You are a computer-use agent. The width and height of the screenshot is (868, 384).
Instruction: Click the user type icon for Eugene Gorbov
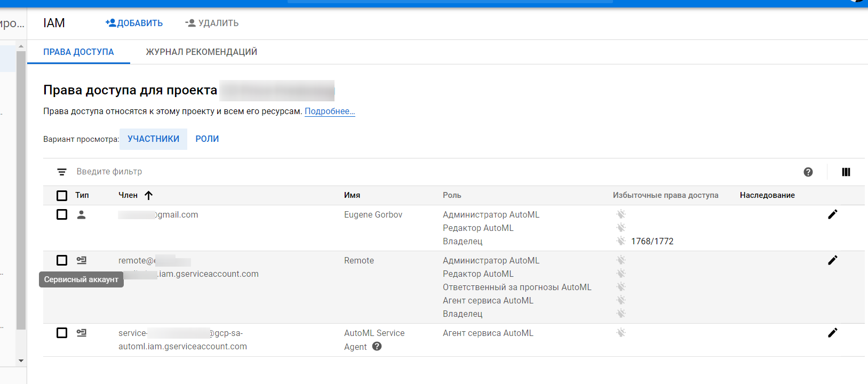click(x=81, y=214)
